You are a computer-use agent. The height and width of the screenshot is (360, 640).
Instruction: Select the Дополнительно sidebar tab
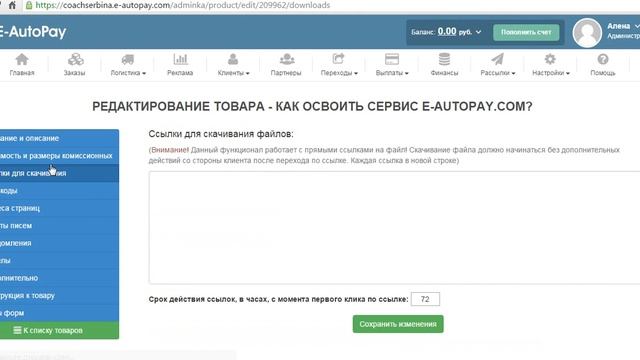coord(59,278)
